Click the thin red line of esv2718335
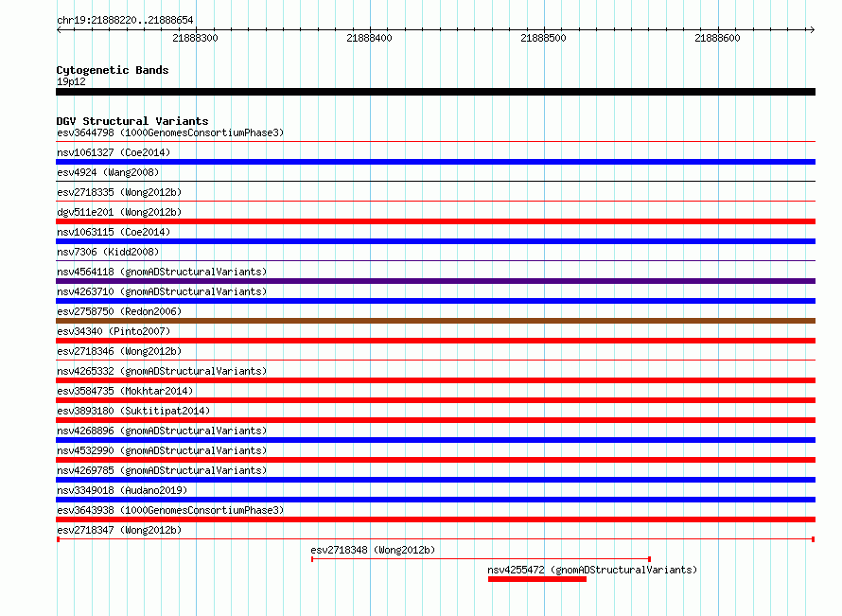This screenshot has height=616, width=842. [x=435, y=202]
